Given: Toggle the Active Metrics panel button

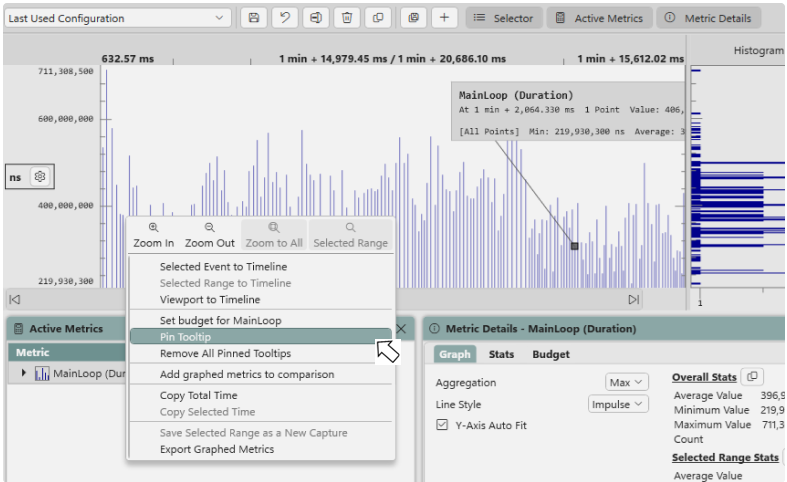Looking at the screenshot, I should pyautogui.click(x=600, y=18).
